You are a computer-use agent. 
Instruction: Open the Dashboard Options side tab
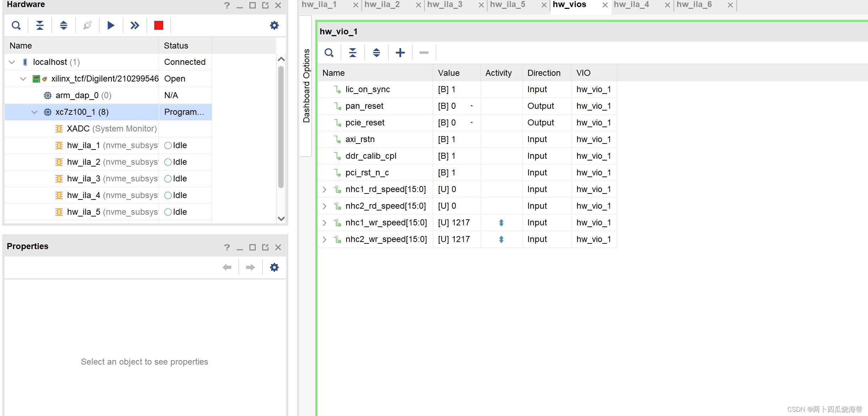(306, 86)
